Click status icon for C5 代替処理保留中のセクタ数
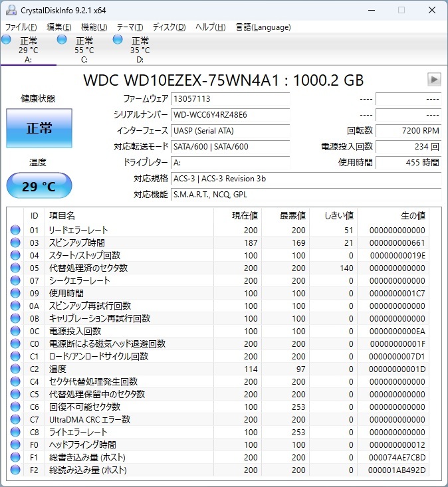 coord(15,394)
